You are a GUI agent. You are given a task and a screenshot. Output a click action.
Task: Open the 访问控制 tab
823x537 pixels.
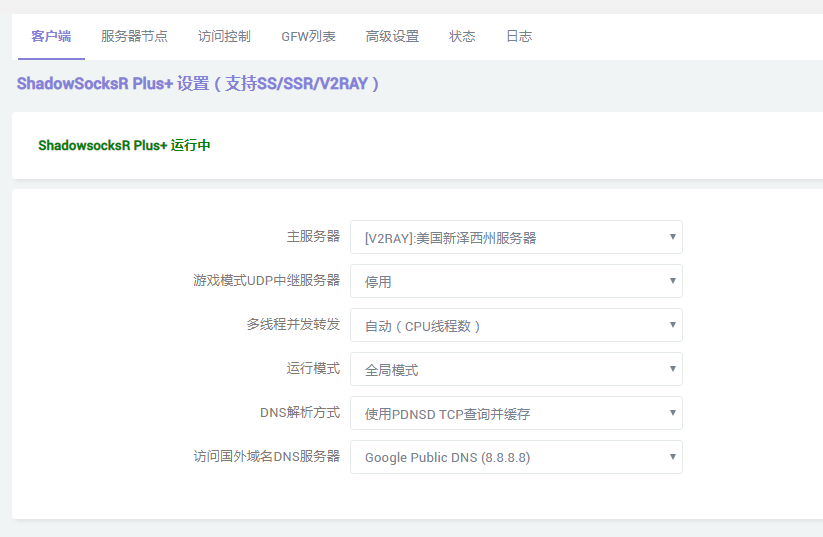pos(224,36)
